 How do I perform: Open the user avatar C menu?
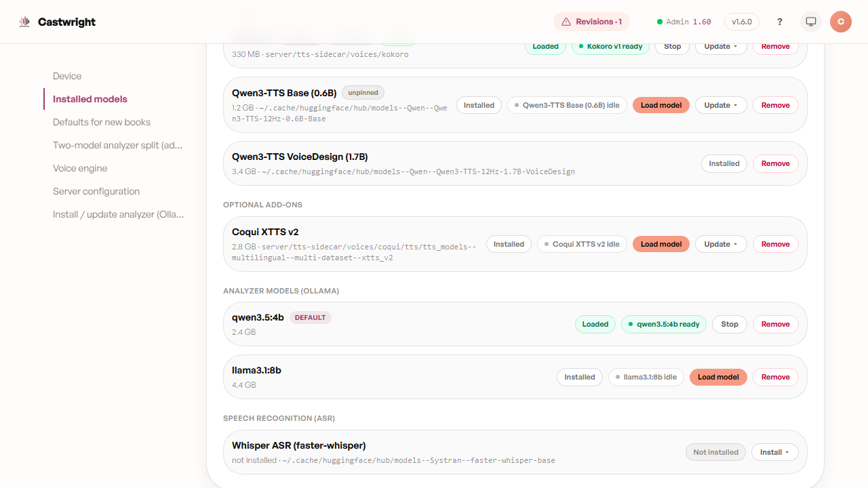tap(841, 22)
